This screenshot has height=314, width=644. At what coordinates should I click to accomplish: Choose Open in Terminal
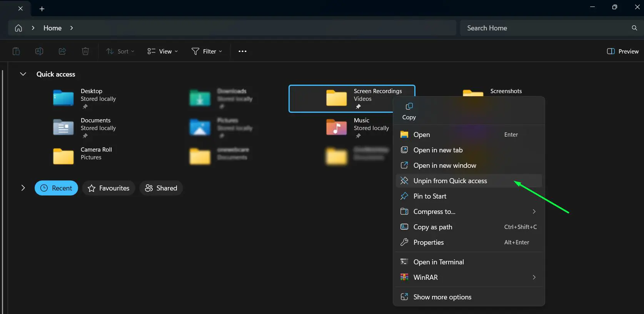469,262
